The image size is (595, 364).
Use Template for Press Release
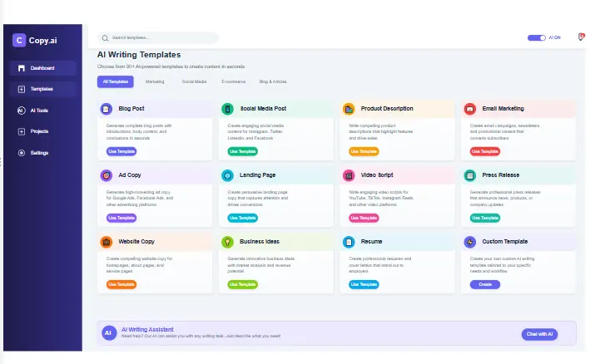[x=485, y=218]
